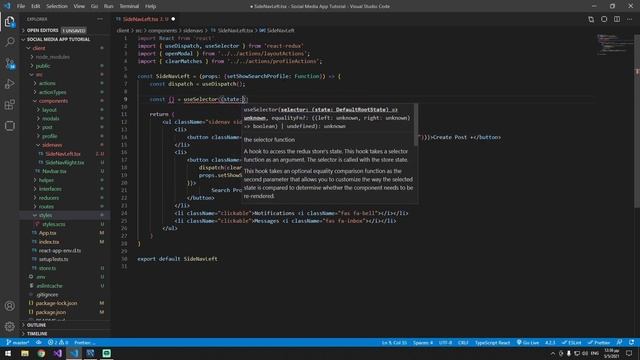Click the TypeScript React language mode
This screenshot has width=640, height=360.
click(492, 342)
